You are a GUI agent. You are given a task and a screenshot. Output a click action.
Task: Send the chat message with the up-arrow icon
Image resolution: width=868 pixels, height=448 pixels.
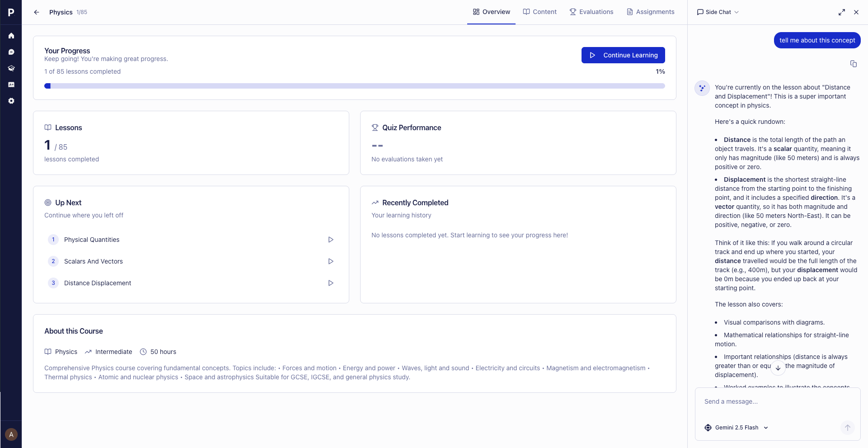tap(848, 428)
